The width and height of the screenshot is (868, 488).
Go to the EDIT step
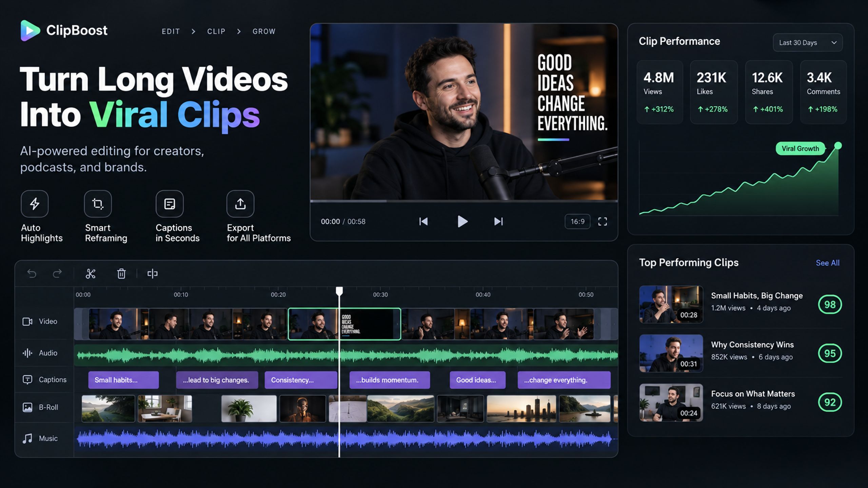[x=171, y=32]
